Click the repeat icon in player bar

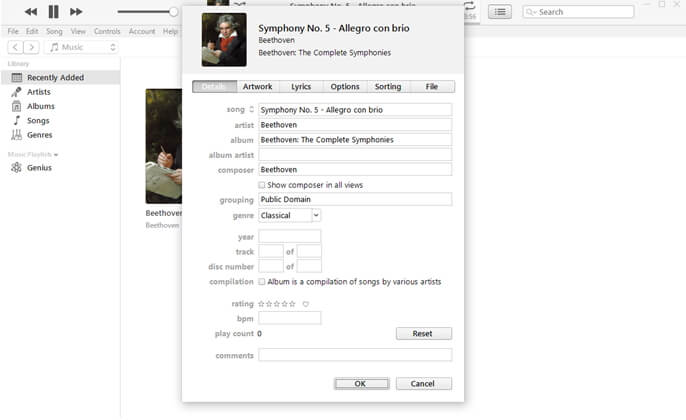click(x=469, y=6)
